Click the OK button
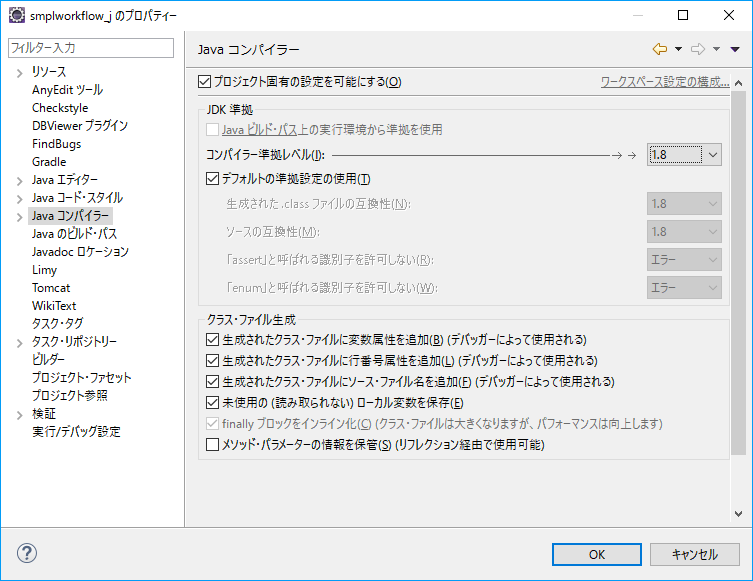753x581 pixels. [597, 555]
